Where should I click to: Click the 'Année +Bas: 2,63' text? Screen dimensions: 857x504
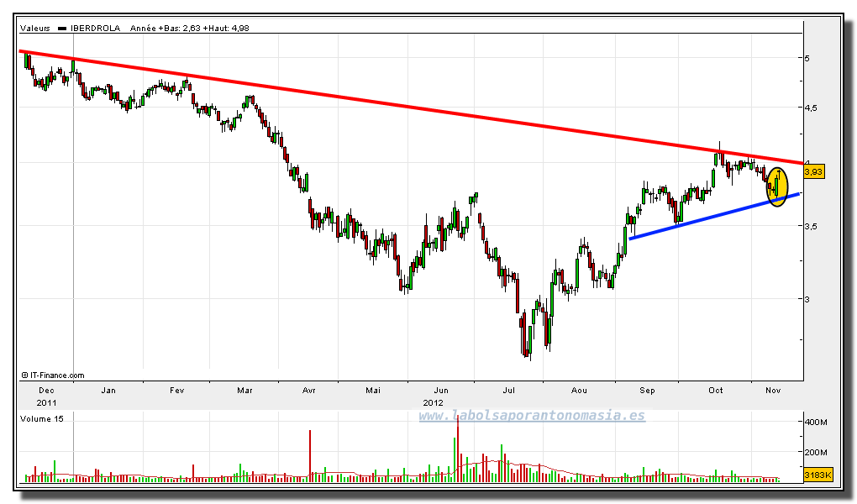pyautogui.click(x=165, y=28)
